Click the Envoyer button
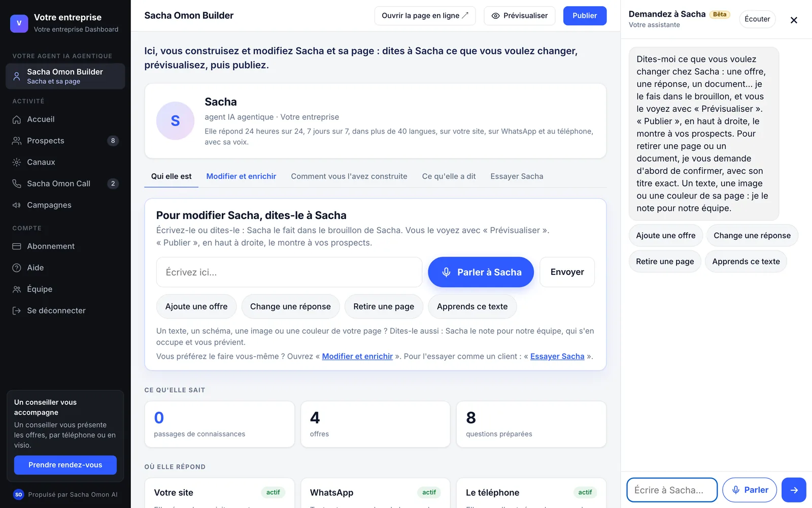This screenshot has height=508, width=812. [567, 272]
